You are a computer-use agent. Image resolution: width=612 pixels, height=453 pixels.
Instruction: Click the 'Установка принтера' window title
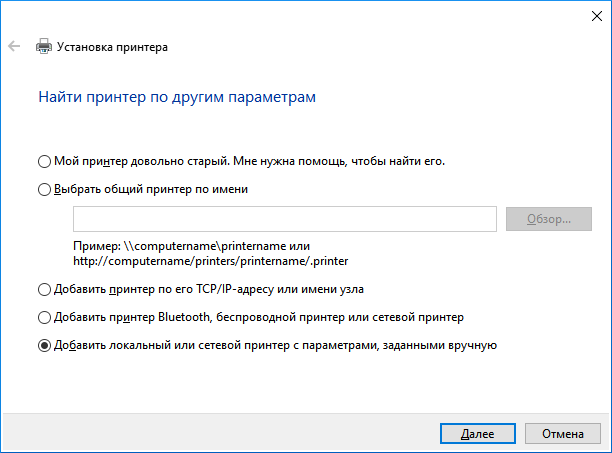pyautogui.click(x=112, y=47)
